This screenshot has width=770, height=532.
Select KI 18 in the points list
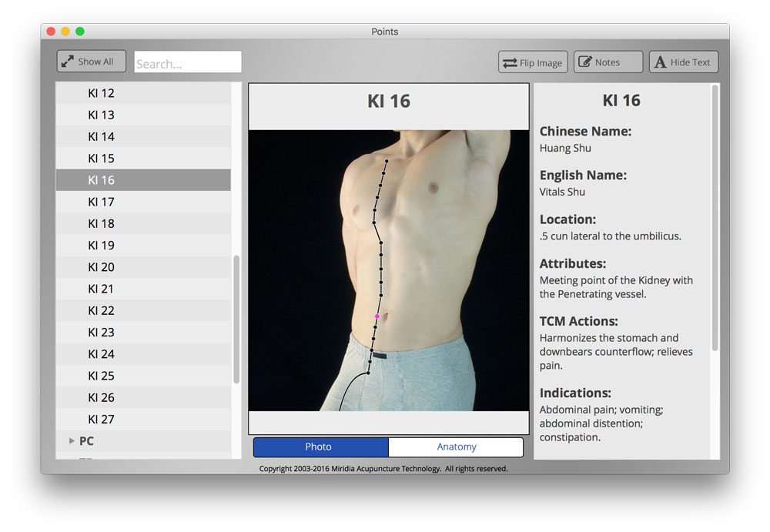143,223
